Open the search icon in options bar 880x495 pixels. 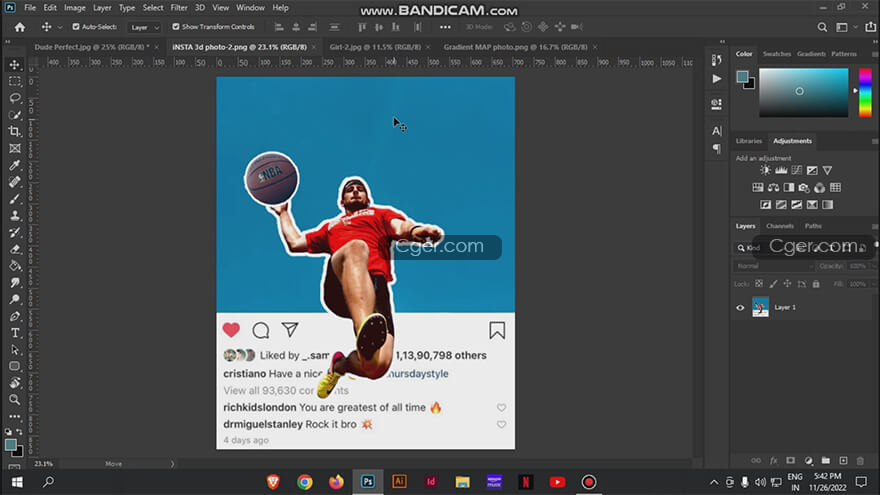tap(822, 27)
